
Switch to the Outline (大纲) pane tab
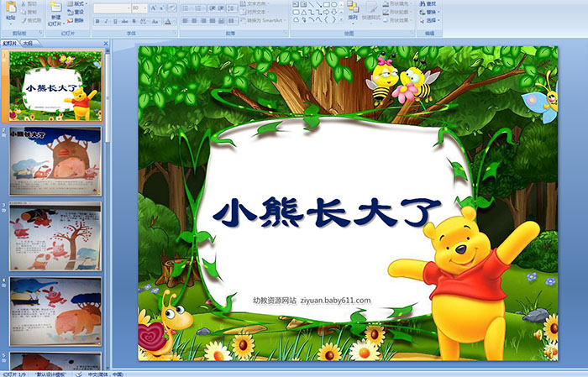click(x=28, y=44)
